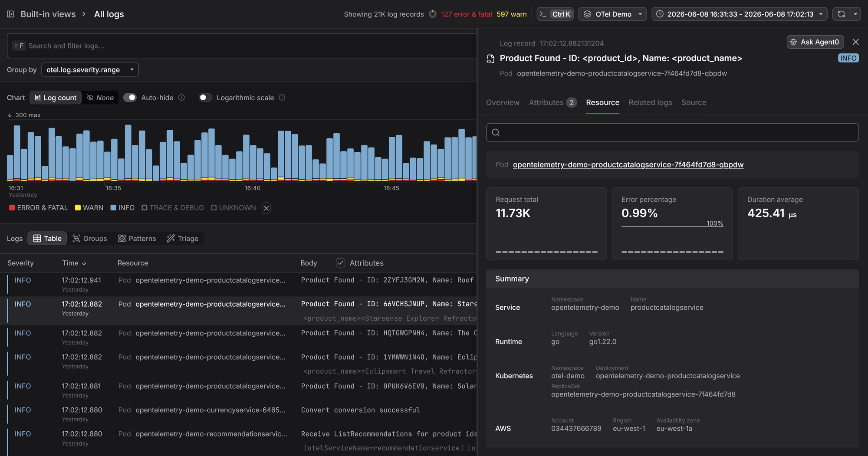Select None chart mode
This screenshot has height=456, width=868.
(100, 98)
